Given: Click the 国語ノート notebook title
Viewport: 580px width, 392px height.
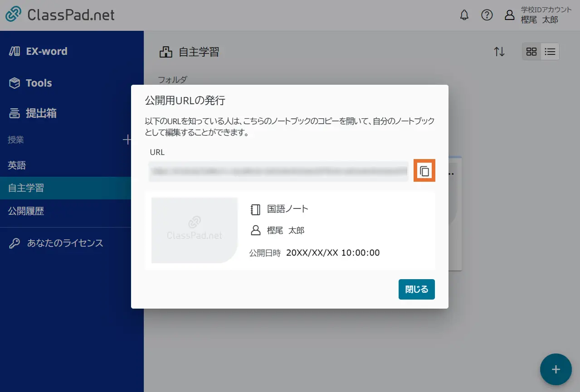Looking at the screenshot, I should [288, 209].
